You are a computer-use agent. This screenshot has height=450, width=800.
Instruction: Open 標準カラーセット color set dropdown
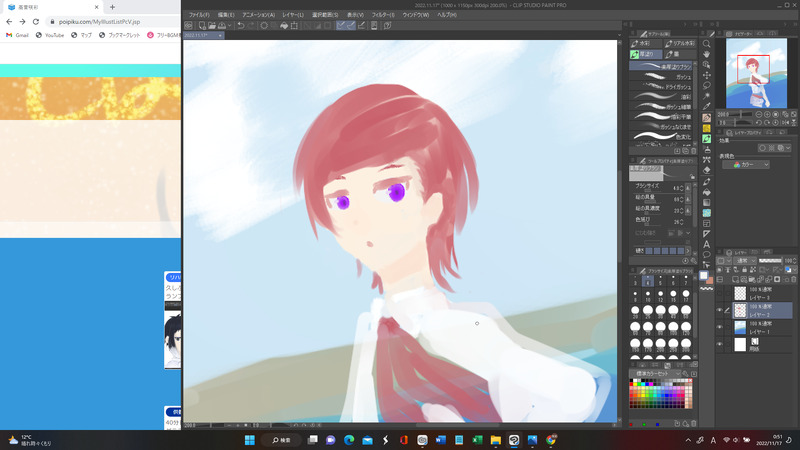tap(656, 373)
